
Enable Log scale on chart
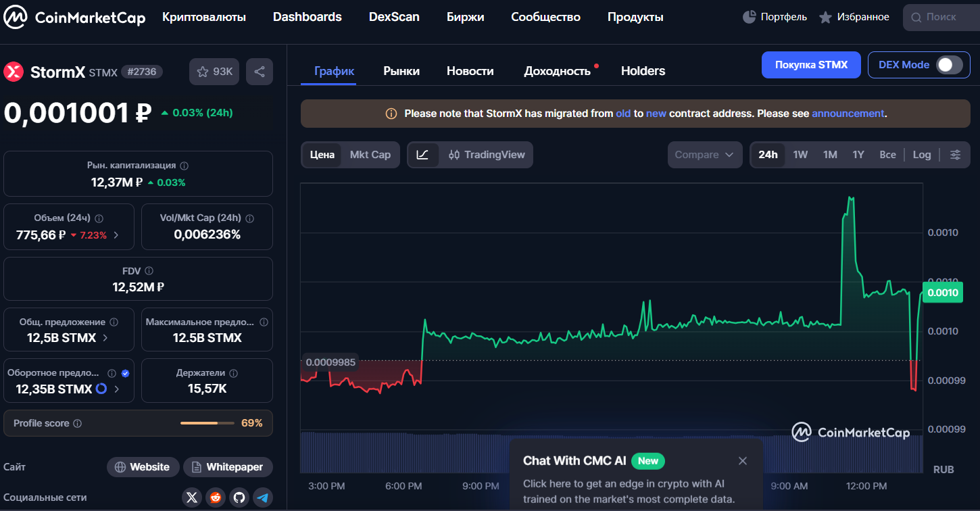click(x=922, y=155)
